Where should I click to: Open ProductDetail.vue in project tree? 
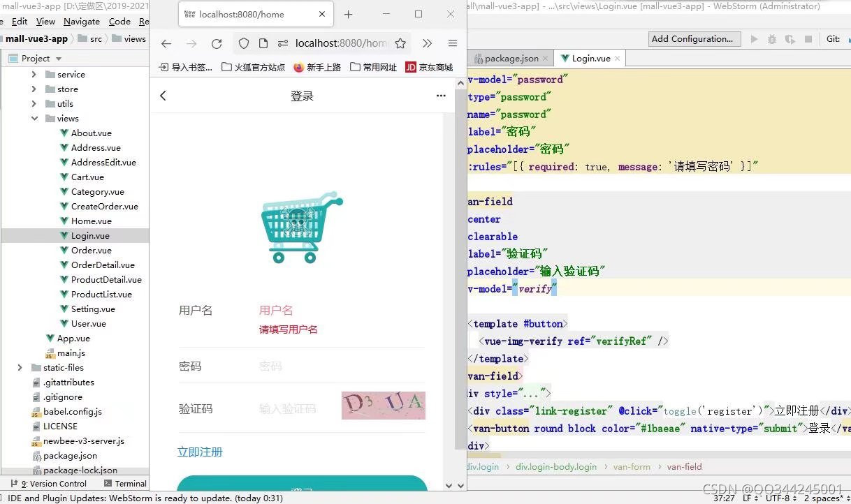[106, 279]
